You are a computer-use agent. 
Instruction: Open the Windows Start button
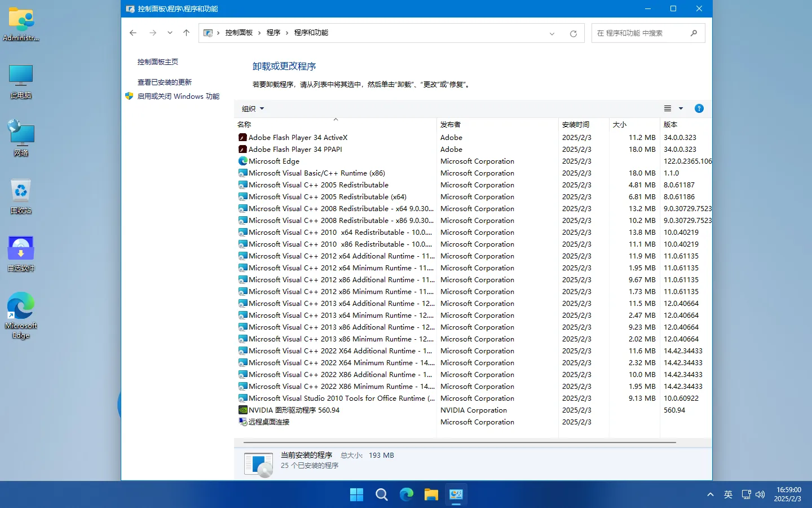coord(356,495)
